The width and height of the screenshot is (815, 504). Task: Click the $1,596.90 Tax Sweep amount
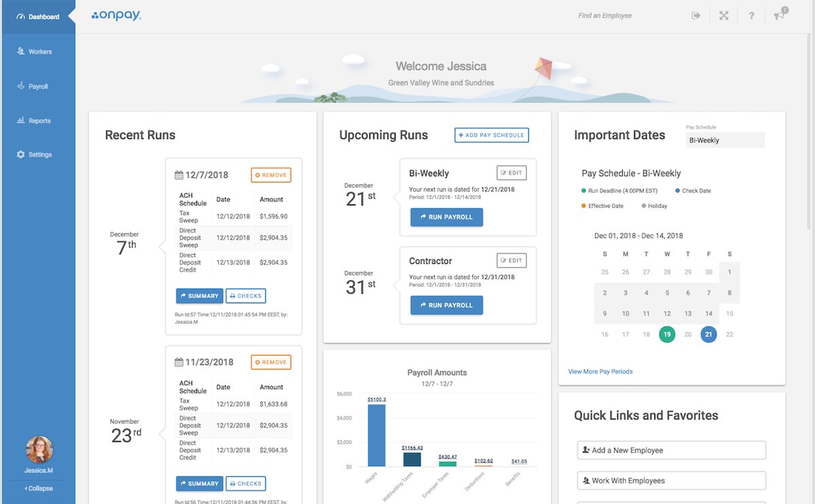273,217
